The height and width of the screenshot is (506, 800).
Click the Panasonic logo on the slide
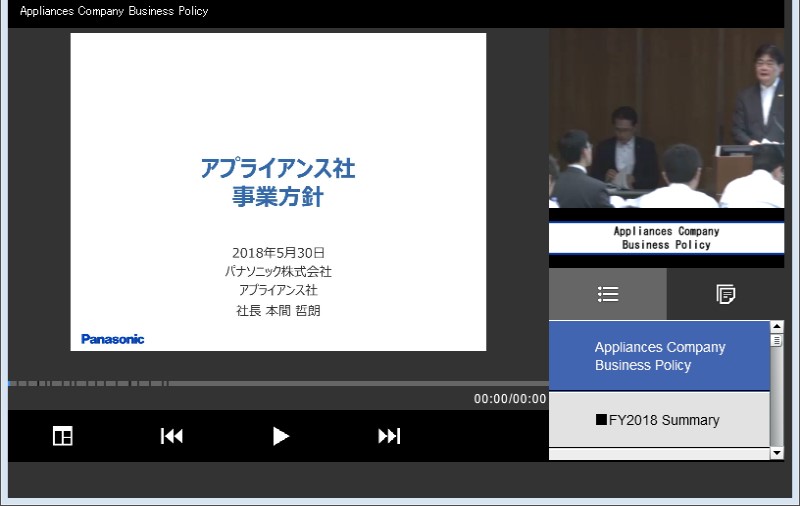click(x=113, y=339)
